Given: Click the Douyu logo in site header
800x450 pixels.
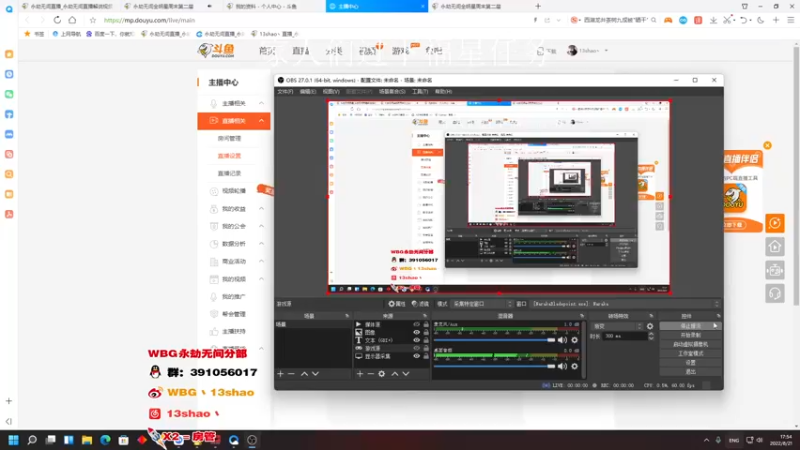Looking at the screenshot, I should 216,51.
